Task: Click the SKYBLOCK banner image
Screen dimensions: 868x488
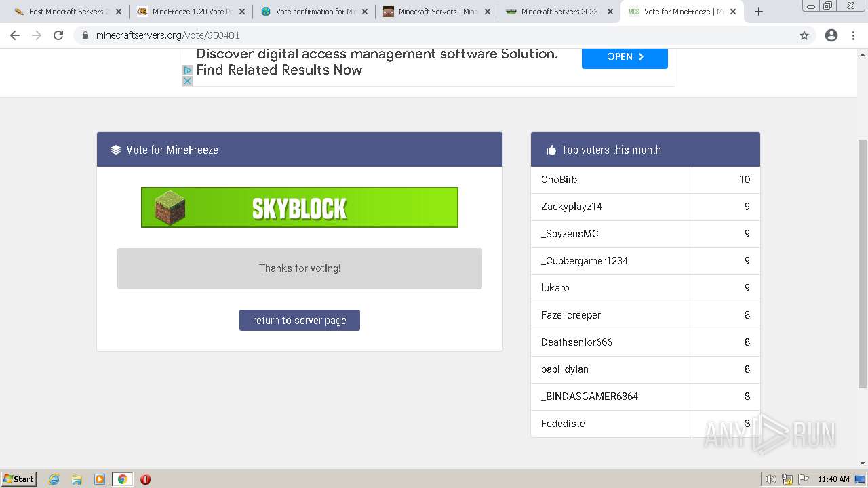Action: click(300, 207)
